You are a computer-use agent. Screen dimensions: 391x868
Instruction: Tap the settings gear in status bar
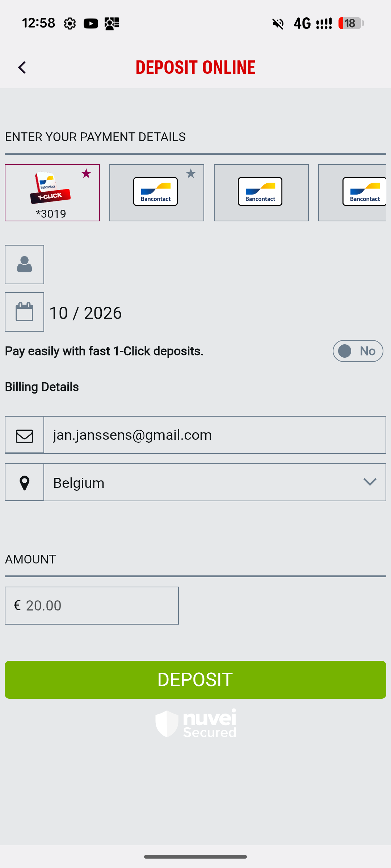pyautogui.click(x=70, y=24)
